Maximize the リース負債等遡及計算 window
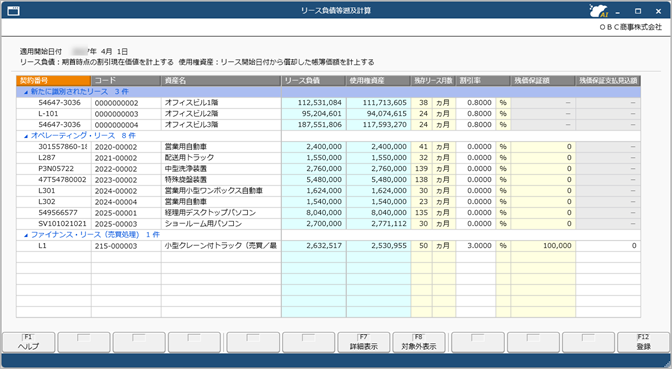This screenshot has height=369, width=672. 638,11
